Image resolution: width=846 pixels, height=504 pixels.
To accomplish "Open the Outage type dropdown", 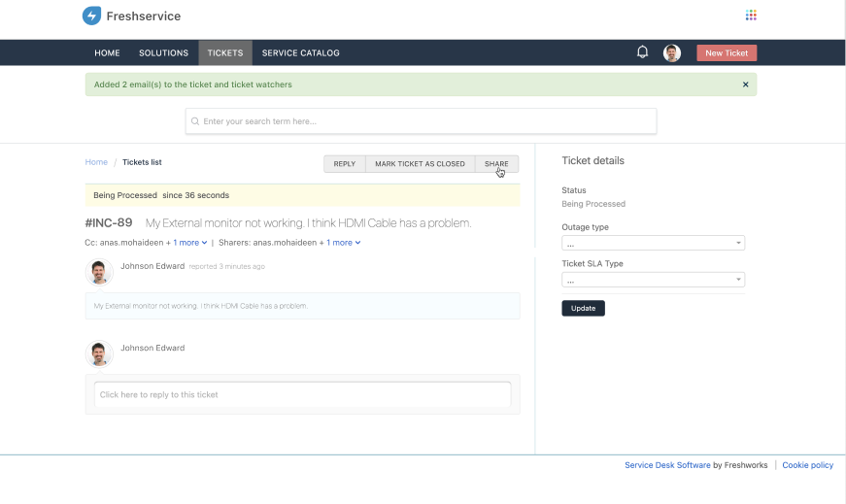I will (653, 243).
